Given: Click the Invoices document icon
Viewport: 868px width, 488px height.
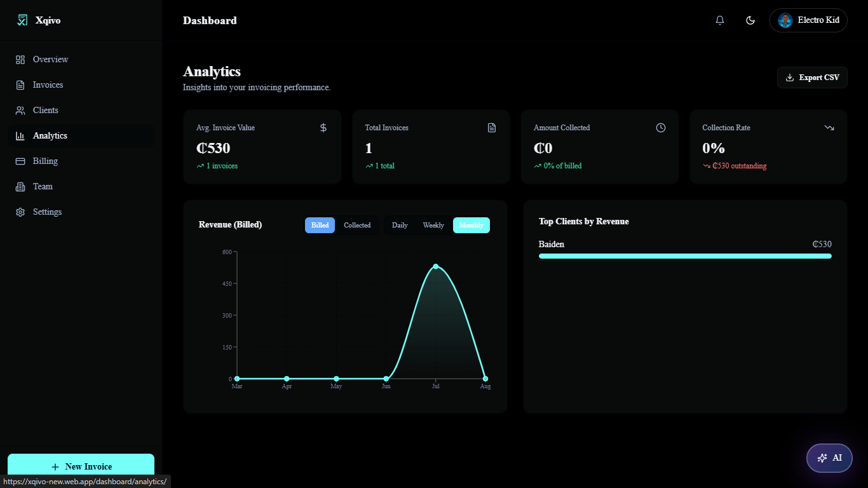Looking at the screenshot, I should pos(20,85).
